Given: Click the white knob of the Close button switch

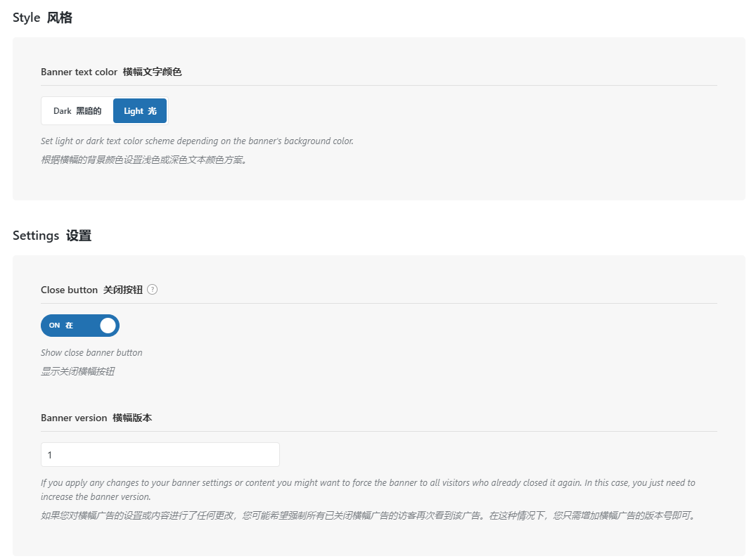Looking at the screenshot, I should click(108, 326).
